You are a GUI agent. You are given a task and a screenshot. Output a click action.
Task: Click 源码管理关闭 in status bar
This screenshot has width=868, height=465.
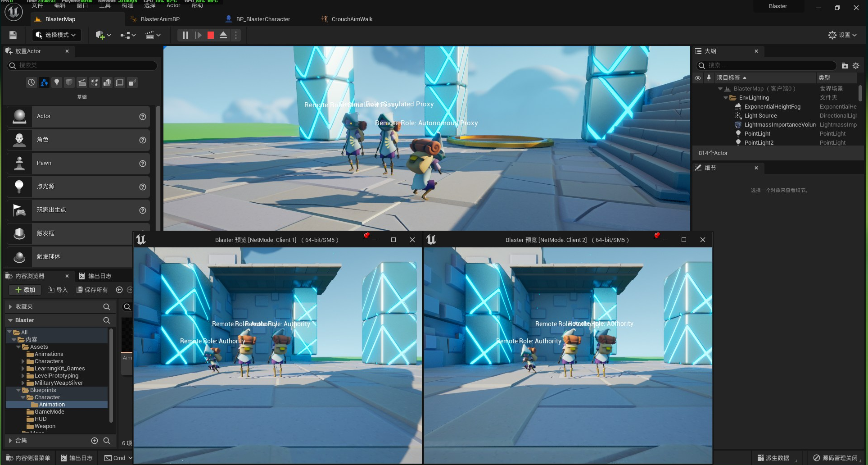pyautogui.click(x=836, y=458)
